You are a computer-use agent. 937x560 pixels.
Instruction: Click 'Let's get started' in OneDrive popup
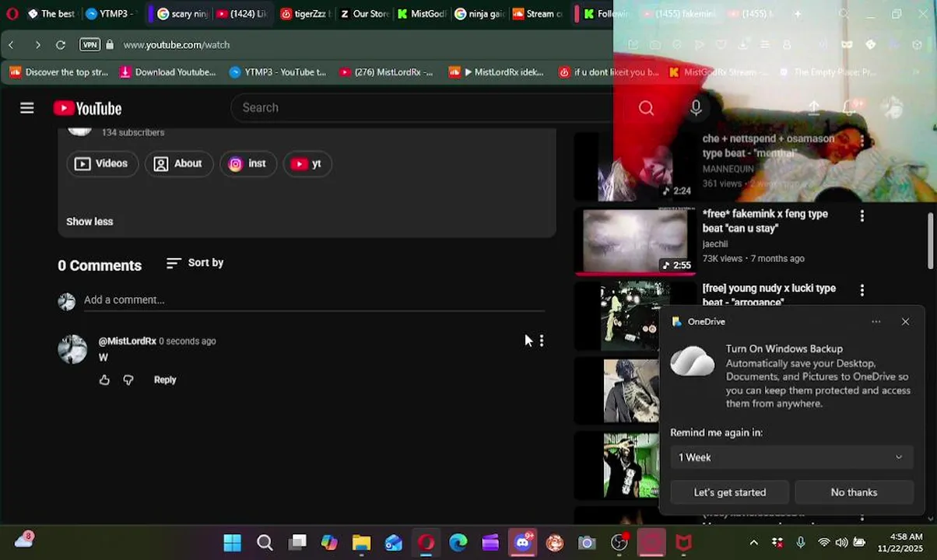coord(730,492)
